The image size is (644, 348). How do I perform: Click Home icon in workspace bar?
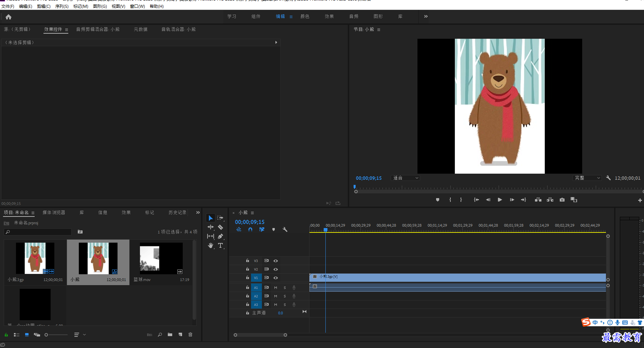pos(8,17)
